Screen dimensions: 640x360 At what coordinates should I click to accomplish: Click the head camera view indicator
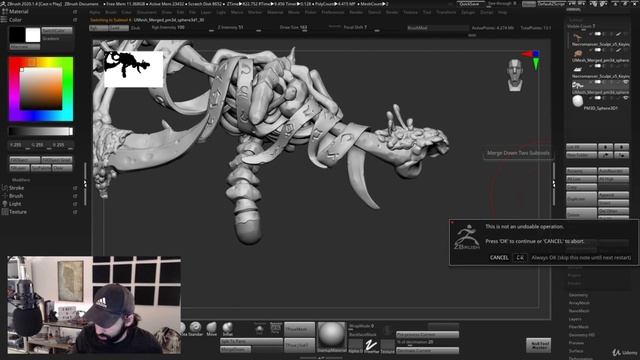pos(515,75)
